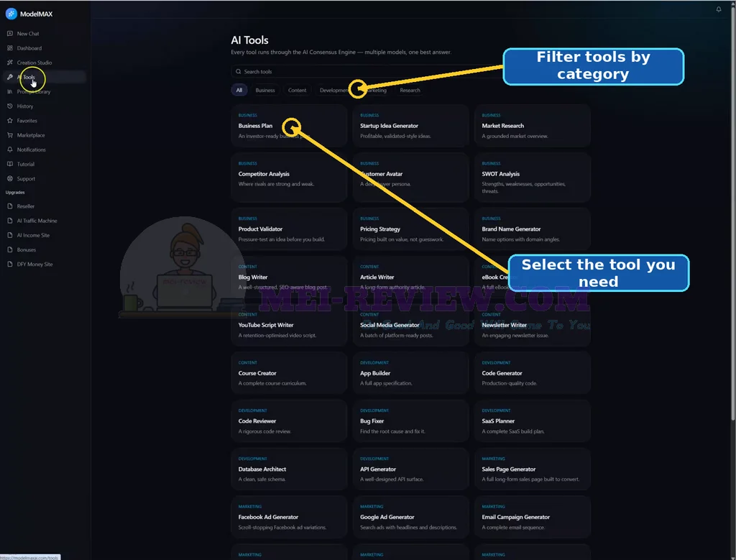
Task: Filter tools by Business category
Action: [x=264, y=90]
